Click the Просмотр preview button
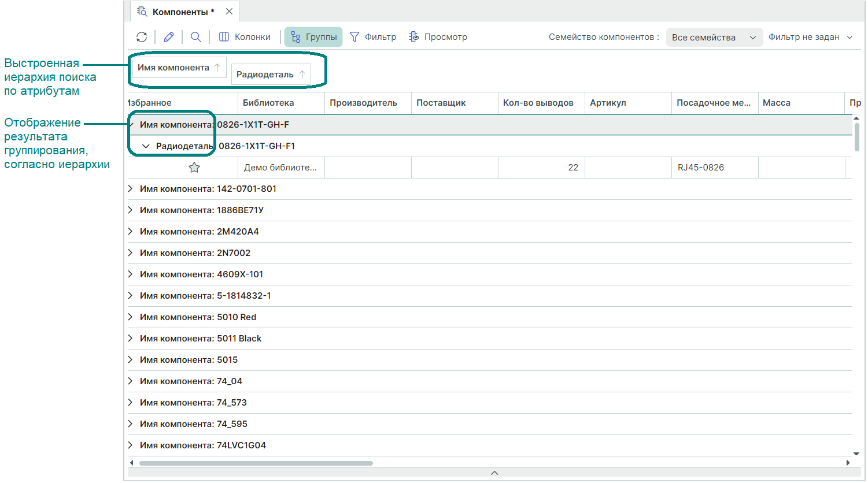The width and height of the screenshot is (868, 483). [438, 37]
